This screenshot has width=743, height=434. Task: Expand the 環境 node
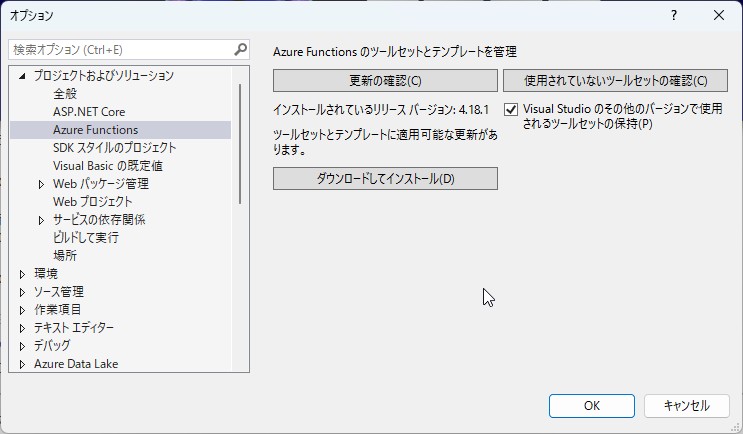click(22, 274)
